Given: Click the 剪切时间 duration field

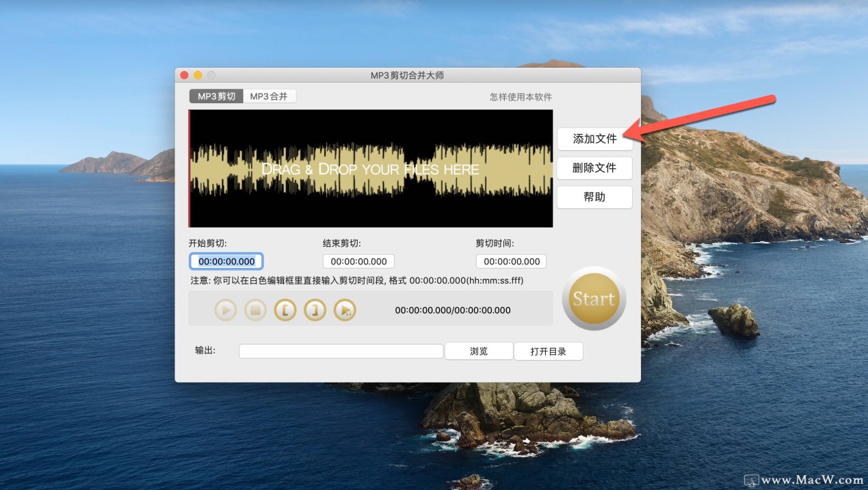Looking at the screenshot, I should 511,261.
